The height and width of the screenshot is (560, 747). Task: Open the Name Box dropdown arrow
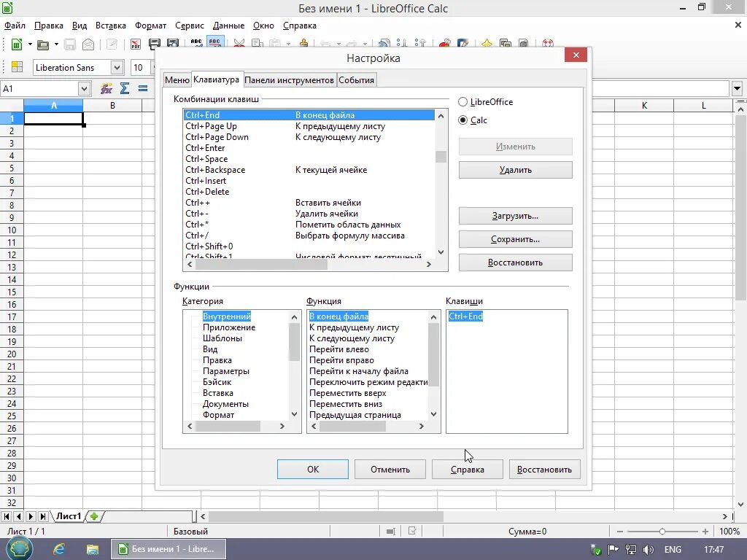tap(84, 88)
